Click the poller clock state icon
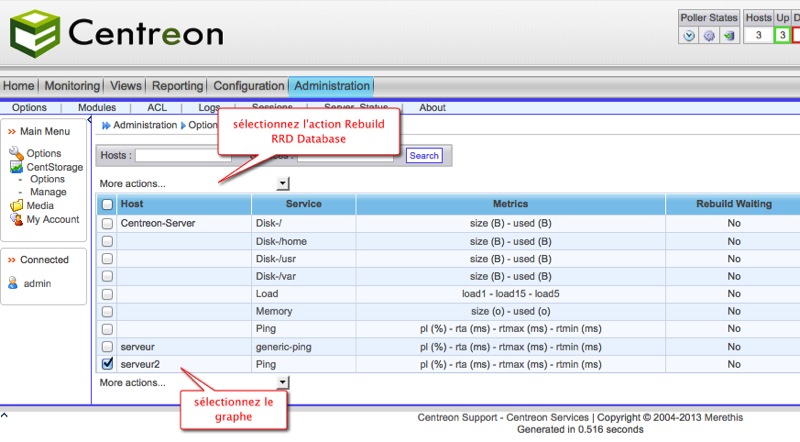 (x=689, y=35)
